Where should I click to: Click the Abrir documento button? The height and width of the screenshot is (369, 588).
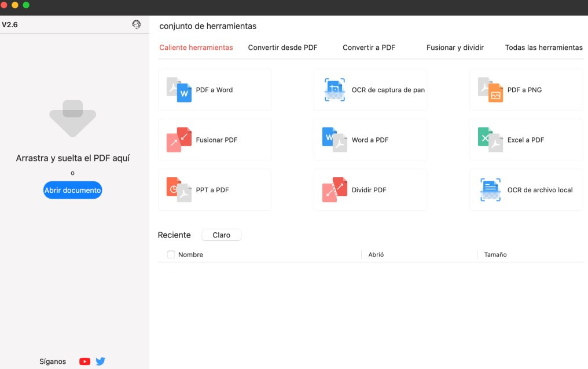point(72,190)
